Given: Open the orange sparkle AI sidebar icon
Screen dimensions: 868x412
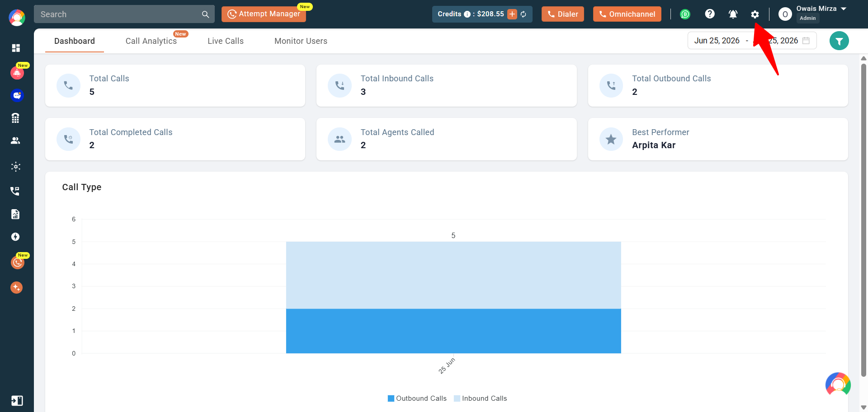Looking at the screenshot, I should (17, 287).
